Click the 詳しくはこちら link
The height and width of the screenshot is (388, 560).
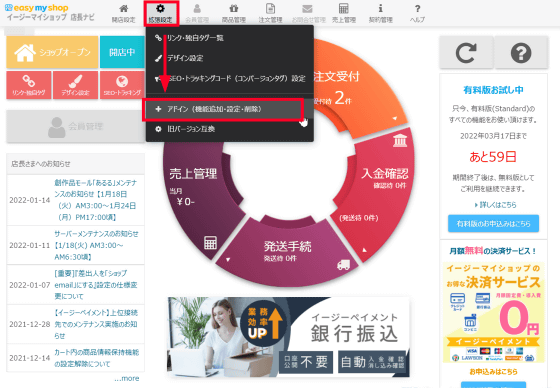pos(495,205)
